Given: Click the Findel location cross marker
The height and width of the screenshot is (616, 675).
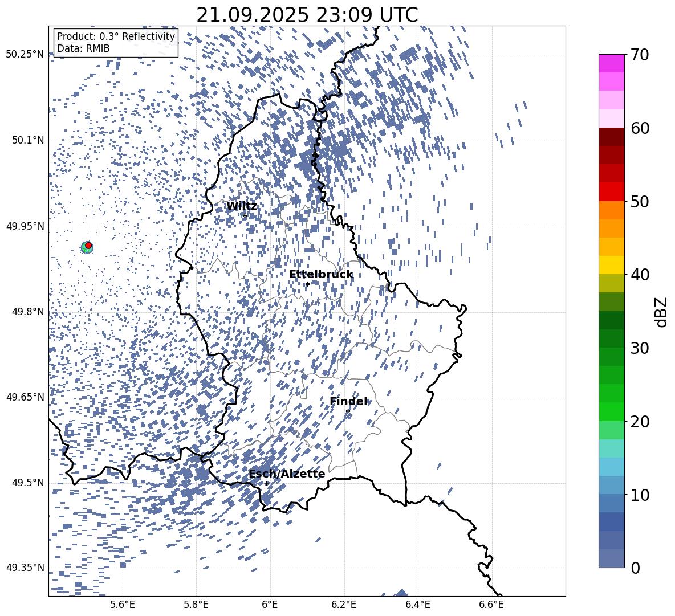Looking at the screenshot, I should [x=348, y=411].
